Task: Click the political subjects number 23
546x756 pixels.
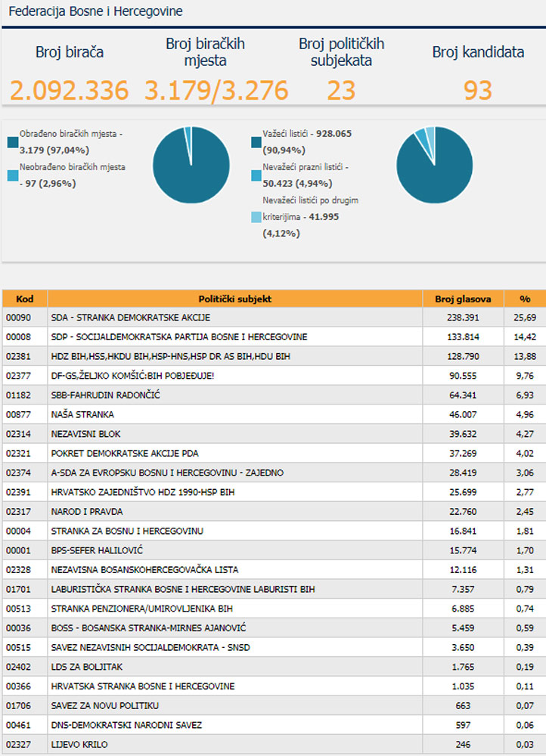Action: pos(341,90)
